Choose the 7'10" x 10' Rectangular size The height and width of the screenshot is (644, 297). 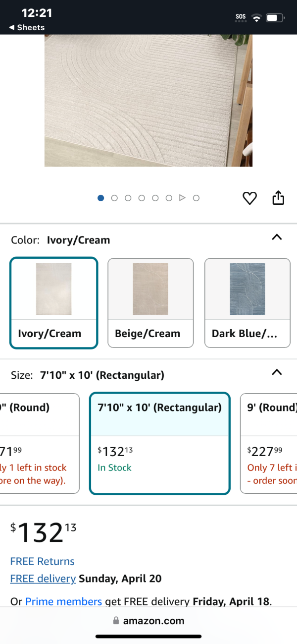click(x=160, y=443)
